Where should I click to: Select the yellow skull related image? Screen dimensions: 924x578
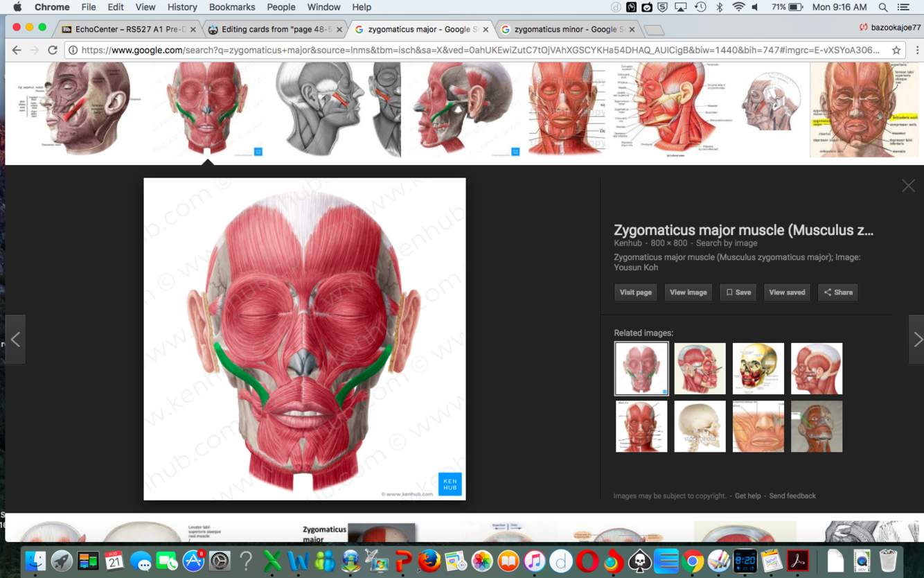click(x=758, y=369)
